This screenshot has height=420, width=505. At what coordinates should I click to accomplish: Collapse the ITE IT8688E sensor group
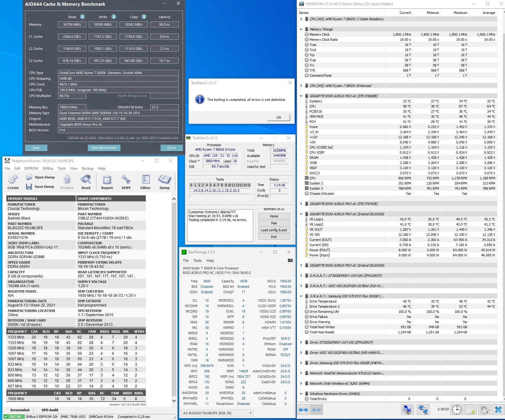(x=301, y=96)
